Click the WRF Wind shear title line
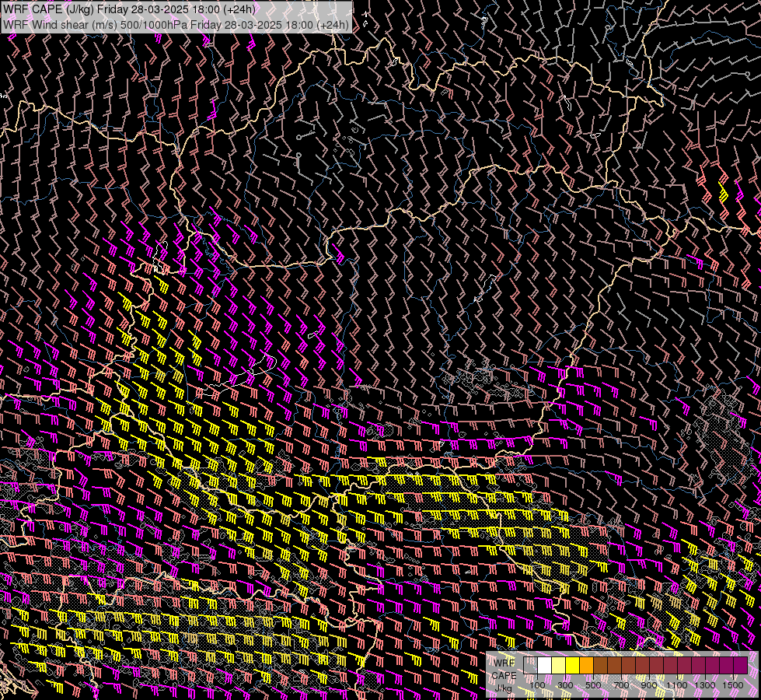761x700 pixels. click(x=176, y=25)
